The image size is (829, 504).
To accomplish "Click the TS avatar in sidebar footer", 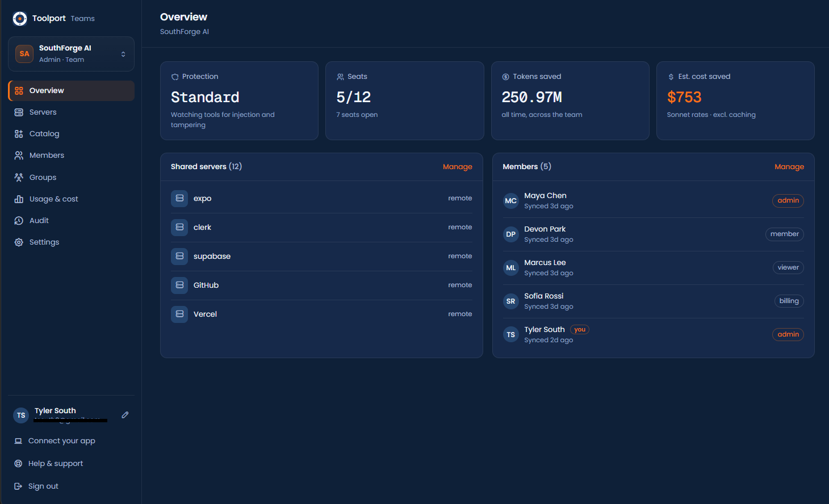I will [21, 415].
